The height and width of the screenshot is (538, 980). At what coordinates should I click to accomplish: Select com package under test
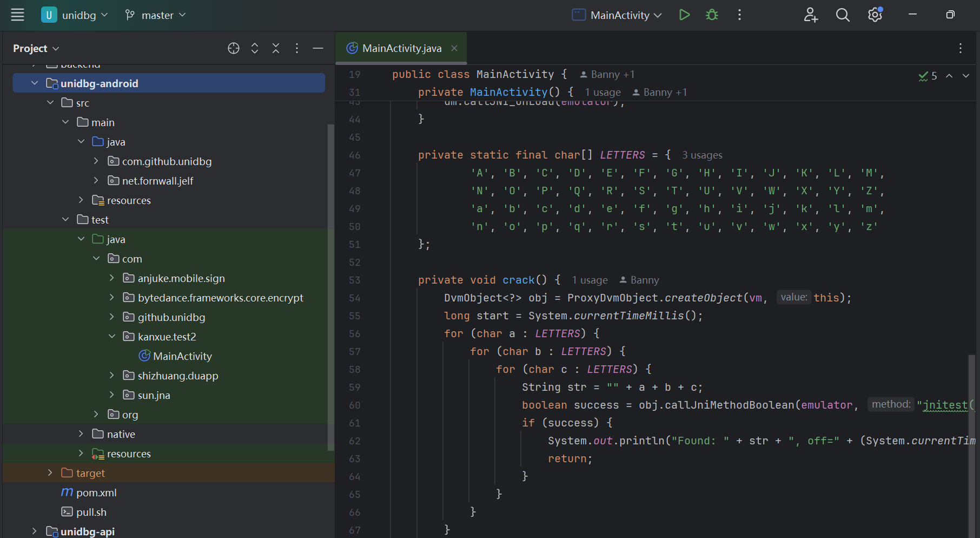pos(132,259)
